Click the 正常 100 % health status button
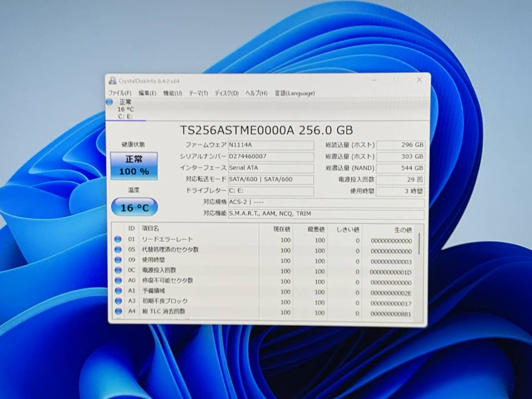532x399 pixels. pyautogui.click(x=134, y=166)
